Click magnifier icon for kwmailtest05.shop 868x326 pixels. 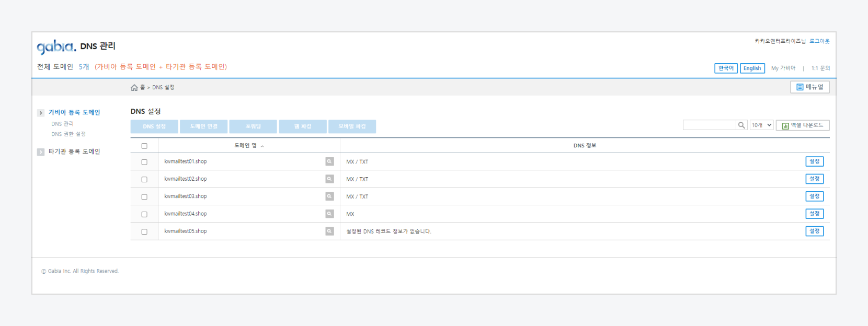[x=329, y=231]
